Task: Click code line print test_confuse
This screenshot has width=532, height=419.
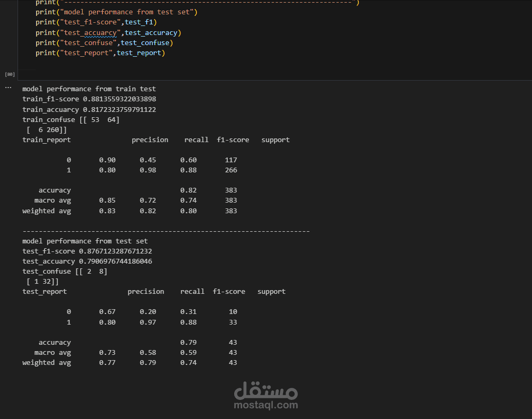Action: (x=104, y=43)
